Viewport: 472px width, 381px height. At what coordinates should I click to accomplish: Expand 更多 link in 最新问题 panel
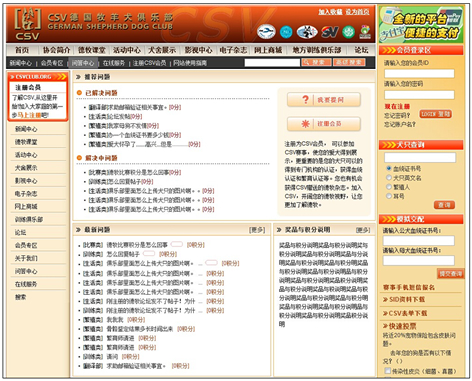[x=257, y=230]
